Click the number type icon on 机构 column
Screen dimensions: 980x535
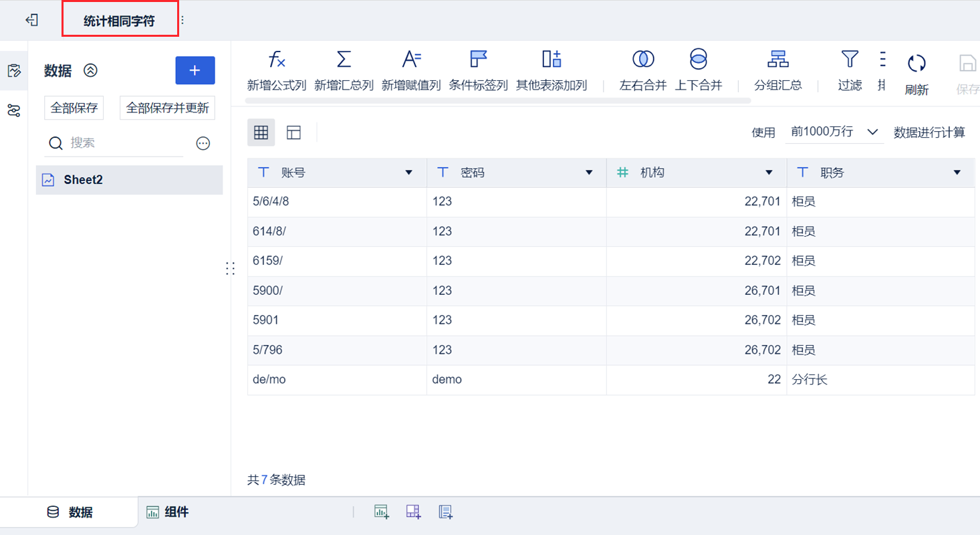tap(622, 173)
